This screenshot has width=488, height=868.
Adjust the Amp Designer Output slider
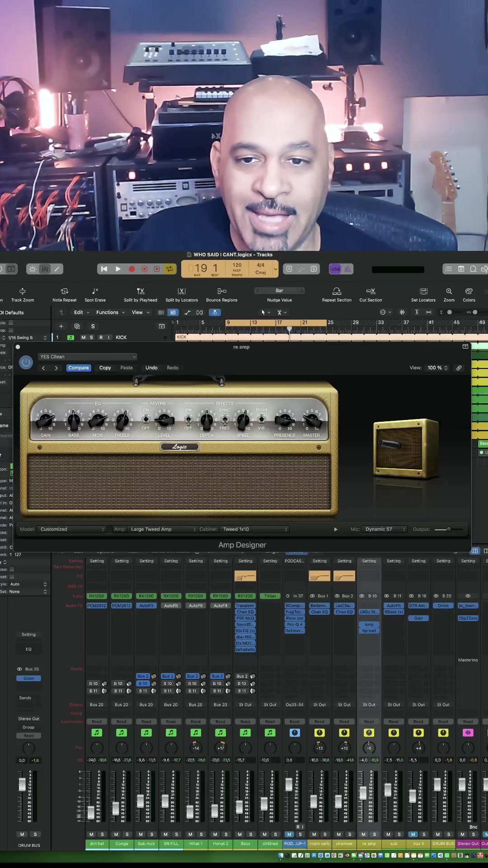coord(449,529)
